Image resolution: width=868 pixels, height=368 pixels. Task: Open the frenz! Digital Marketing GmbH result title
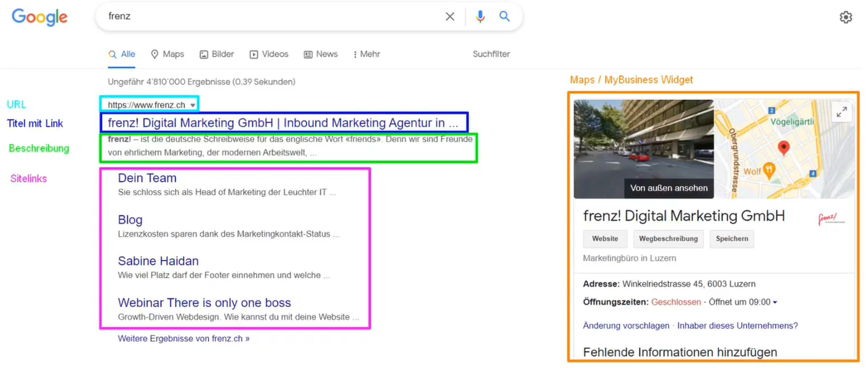283,123
